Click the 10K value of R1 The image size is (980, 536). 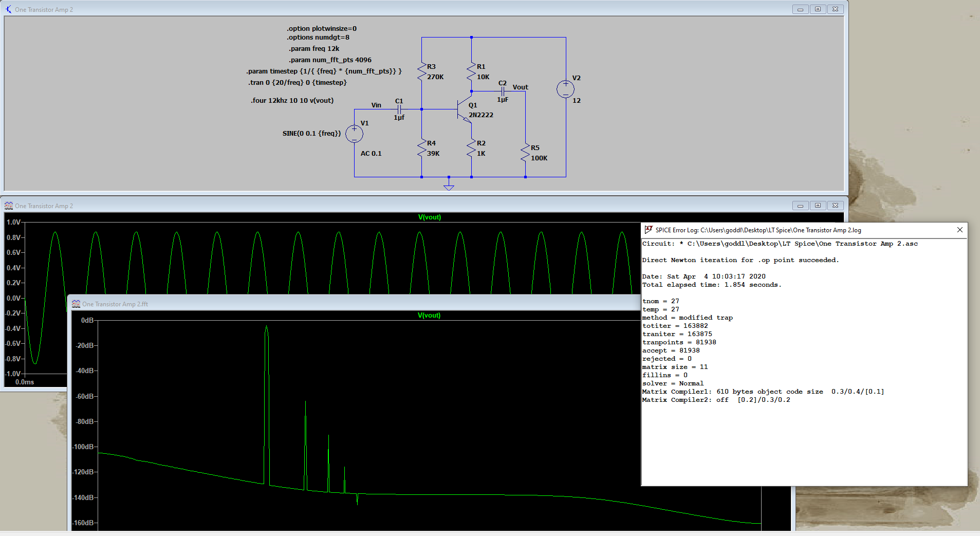[x=483, y=77]
